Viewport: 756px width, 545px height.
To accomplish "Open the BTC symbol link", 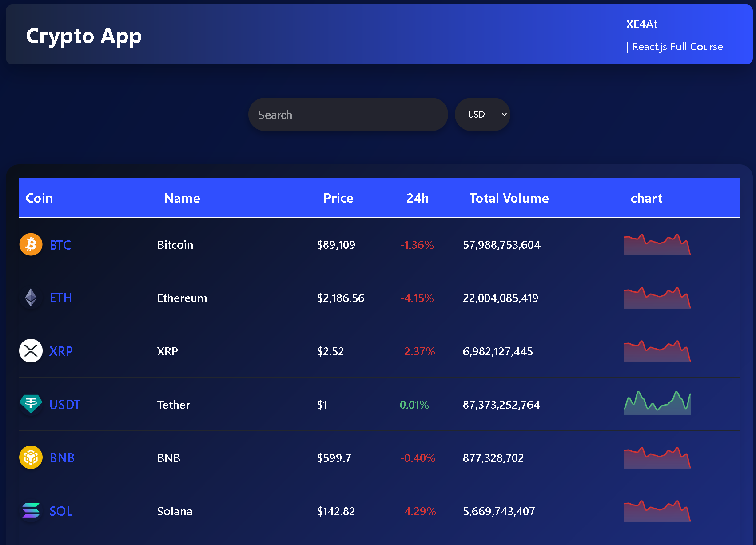I will click(60, 245).
